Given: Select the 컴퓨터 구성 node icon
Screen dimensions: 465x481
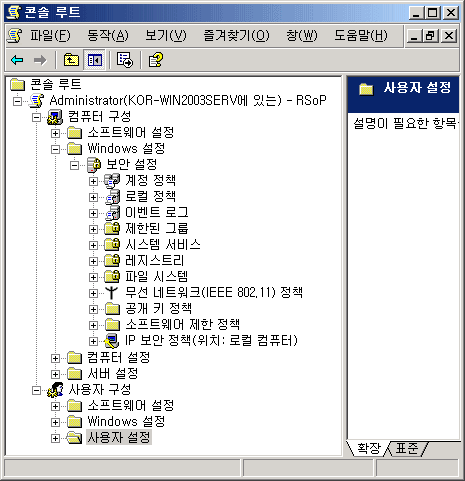Looking at the screenshot, I should (x=55, y=117).
